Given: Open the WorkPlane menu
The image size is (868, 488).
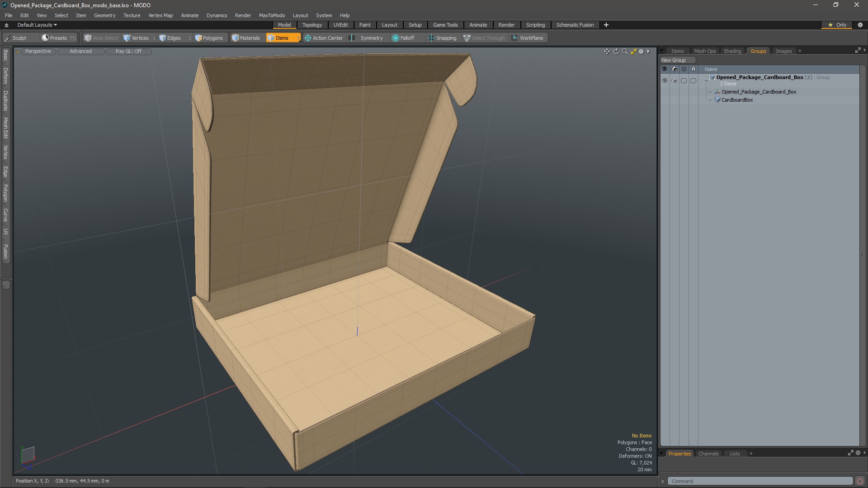Looking at the screenshot, I should coord(528,38).
